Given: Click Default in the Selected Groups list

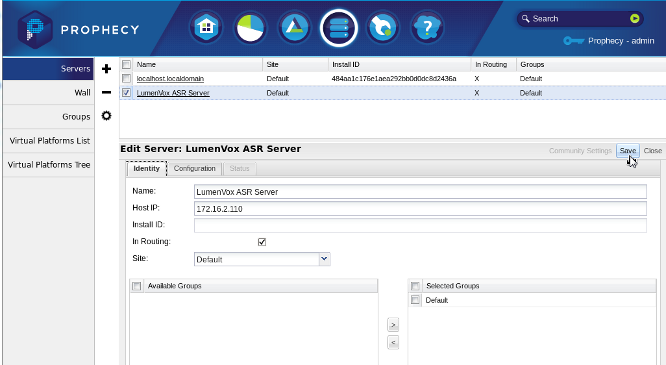Looking at the screenshot, I should click(x=437, y=300).
